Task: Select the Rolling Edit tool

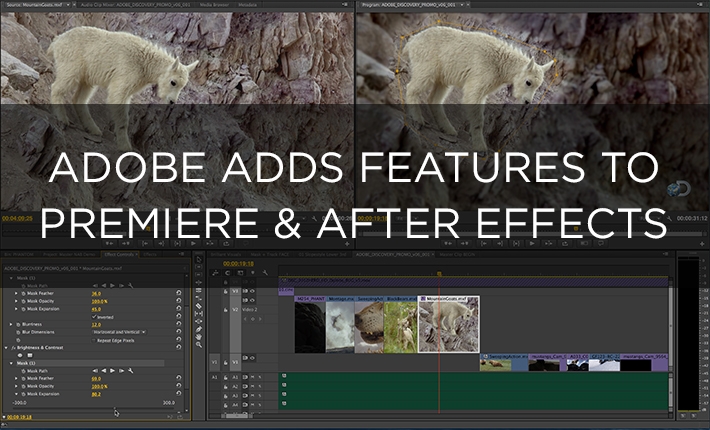Action: click(x=198, y=290)
